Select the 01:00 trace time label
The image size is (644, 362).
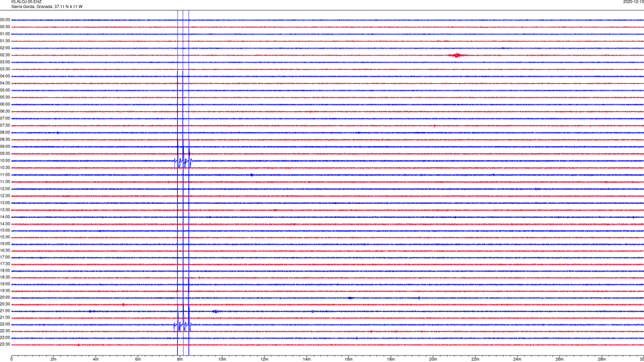click(x=5, y=34)
